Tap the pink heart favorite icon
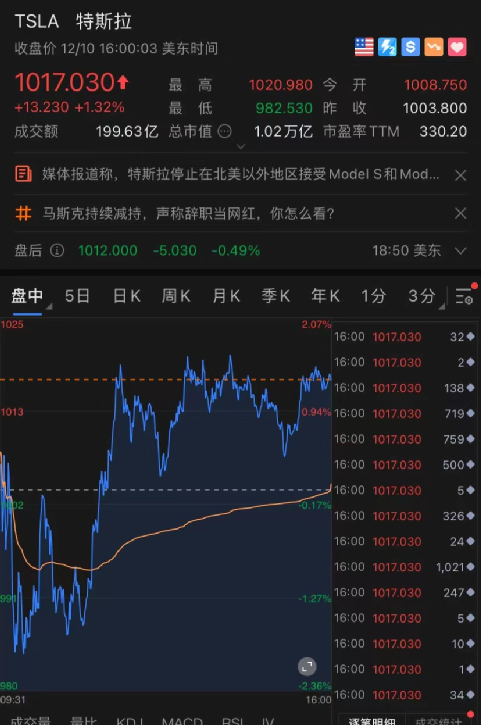This screenshot has height=725, width=481. click(x=457, y=47)
